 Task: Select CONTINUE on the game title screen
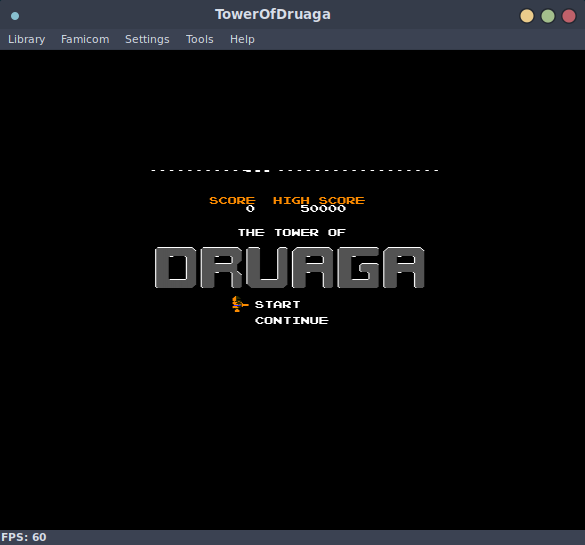pos(292,321)
